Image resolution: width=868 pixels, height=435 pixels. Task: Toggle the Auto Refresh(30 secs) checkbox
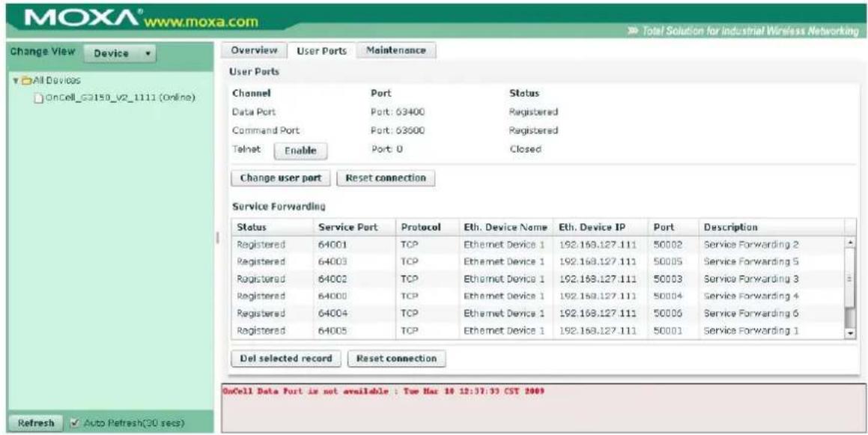coord(76,423)
